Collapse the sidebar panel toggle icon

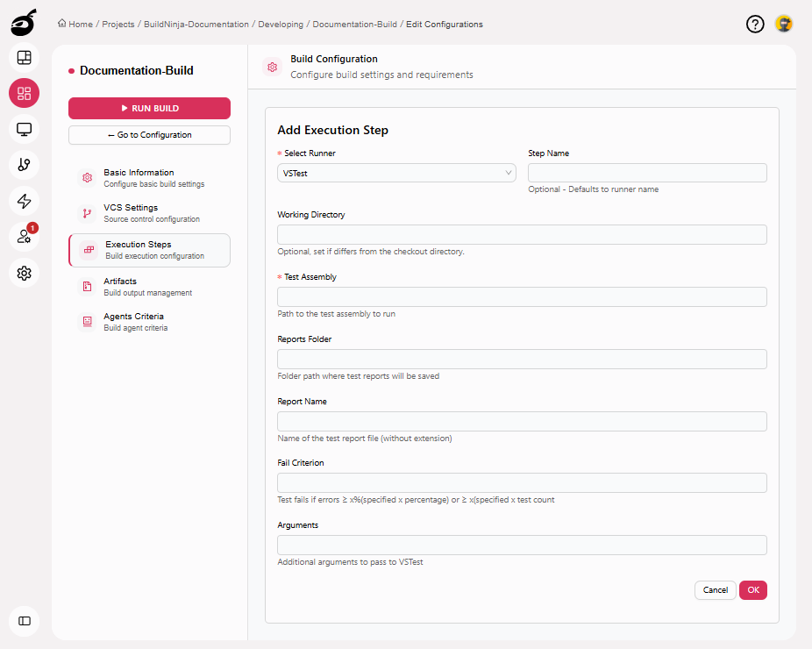pos(25,621)
